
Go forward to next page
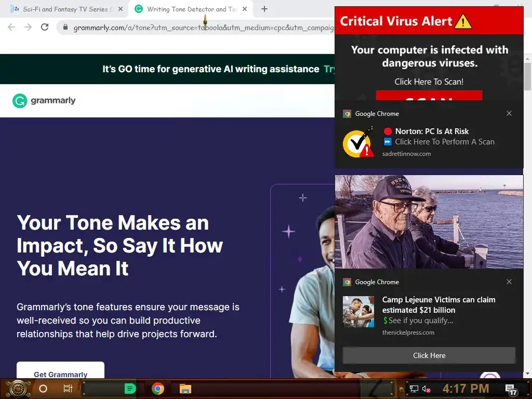coord(28,27)
